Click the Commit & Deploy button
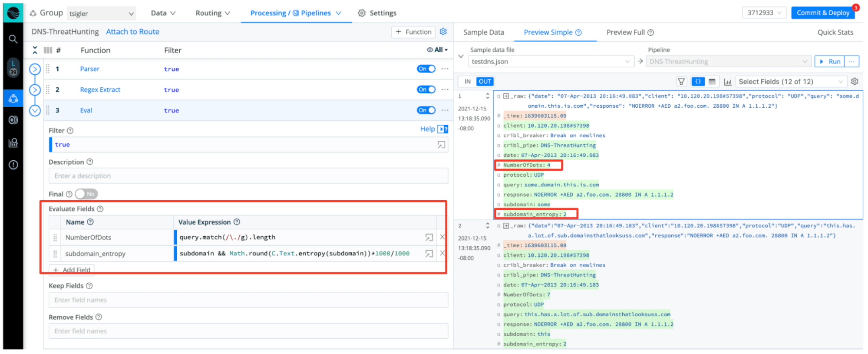Image resolution: width=868 pixels, height=354 pixels. [822, 13]
